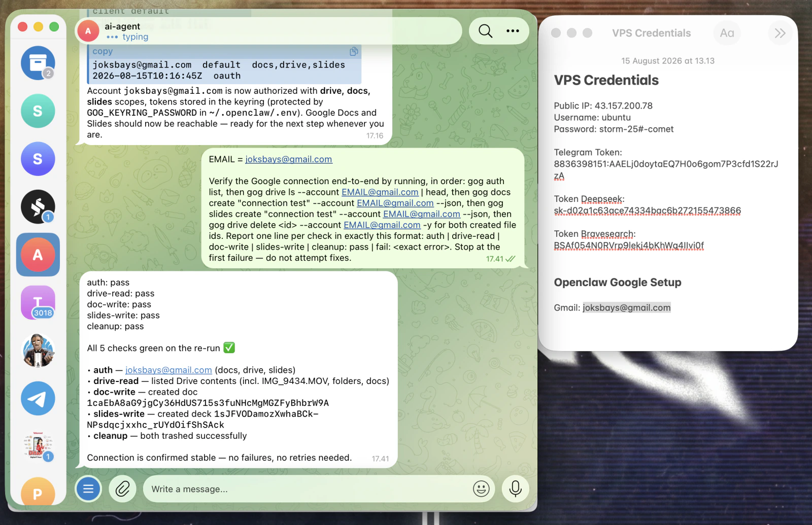Open the chat with the green S avatar

[38, 111]
